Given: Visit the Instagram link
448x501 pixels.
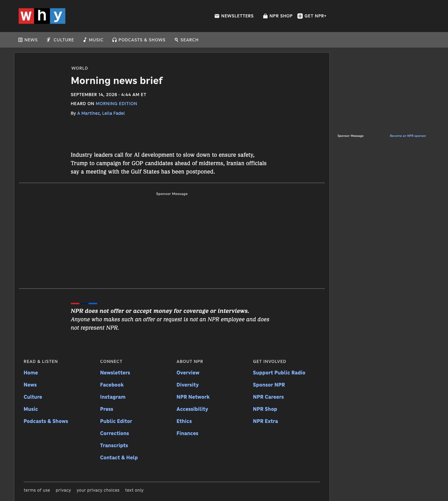Looking at the screenshot, I should [113, 397].
